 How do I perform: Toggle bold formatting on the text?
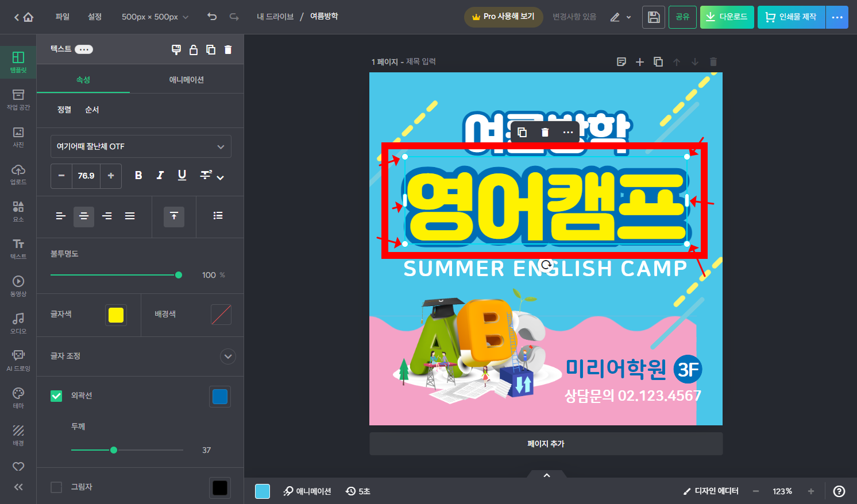[138, 176]
